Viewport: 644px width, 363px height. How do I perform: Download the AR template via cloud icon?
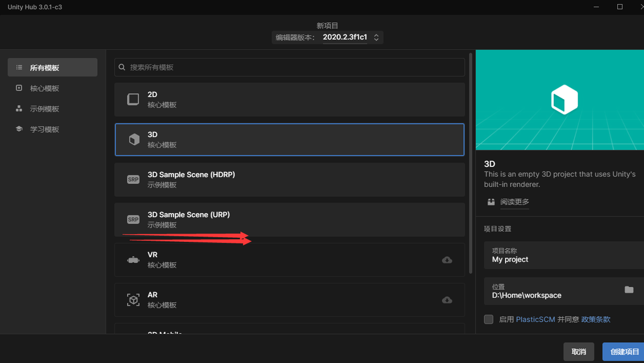tap(447, 300)
